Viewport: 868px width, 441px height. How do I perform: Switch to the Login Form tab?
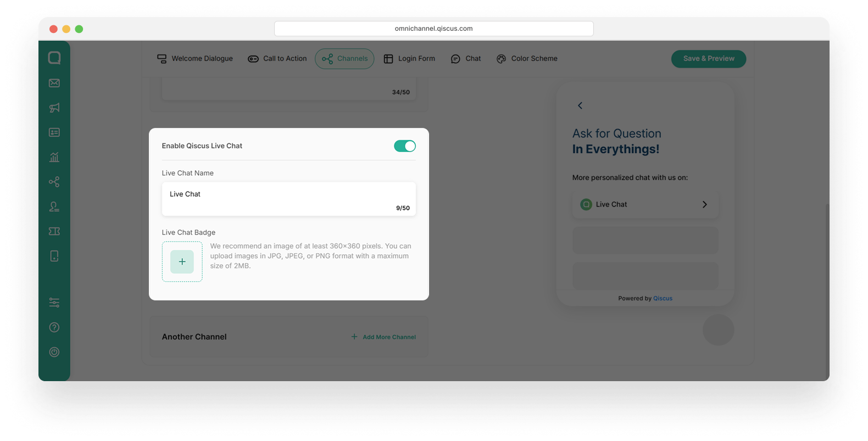(409, 59)
